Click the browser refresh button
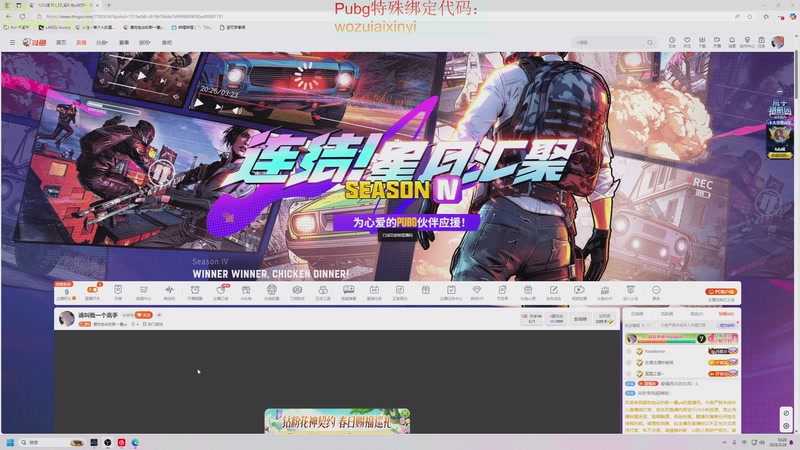This screenshot has height=450, width=800. pyautogui.click(x=22, y=16)
